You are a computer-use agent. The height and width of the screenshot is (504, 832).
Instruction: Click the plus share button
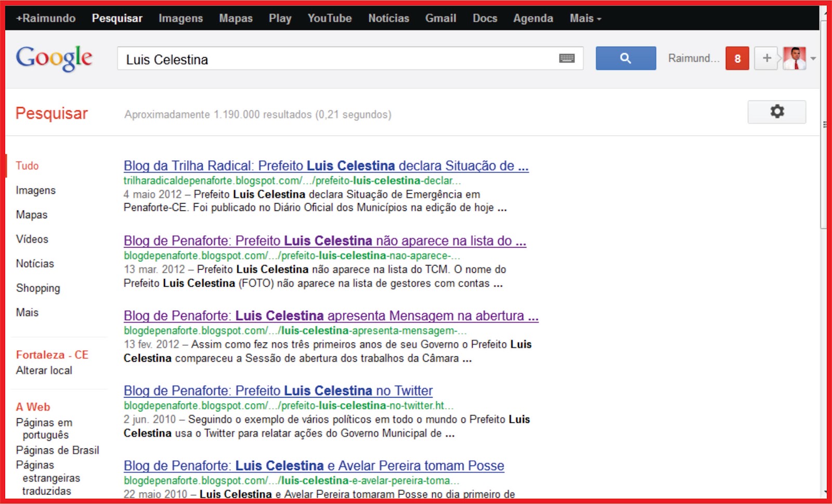(767, 58)
